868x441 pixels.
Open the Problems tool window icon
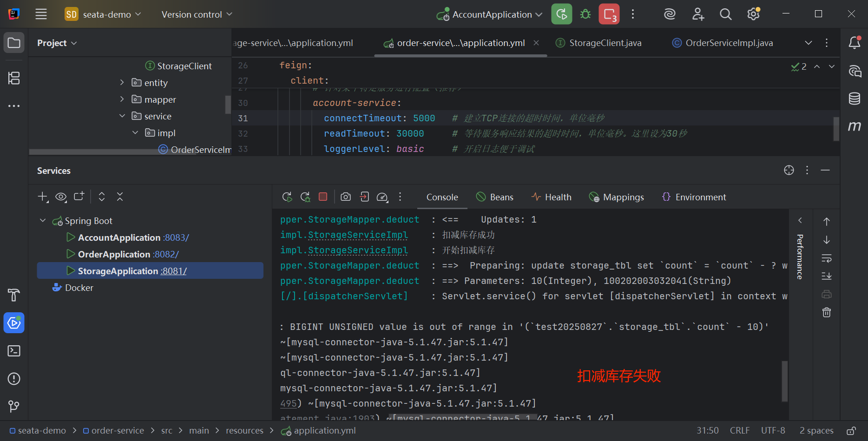(14, 379)
